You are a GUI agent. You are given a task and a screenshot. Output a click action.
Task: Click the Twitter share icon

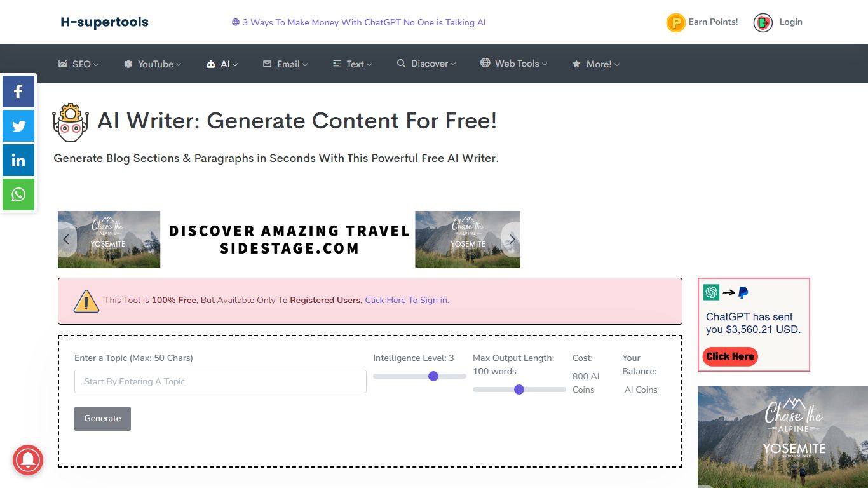click(x=18, y=126)
